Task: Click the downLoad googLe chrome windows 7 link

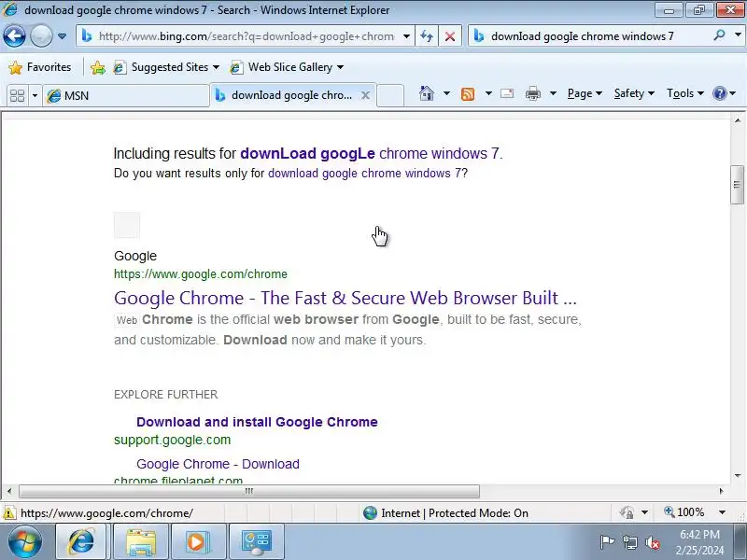Action: click(370, 153)
